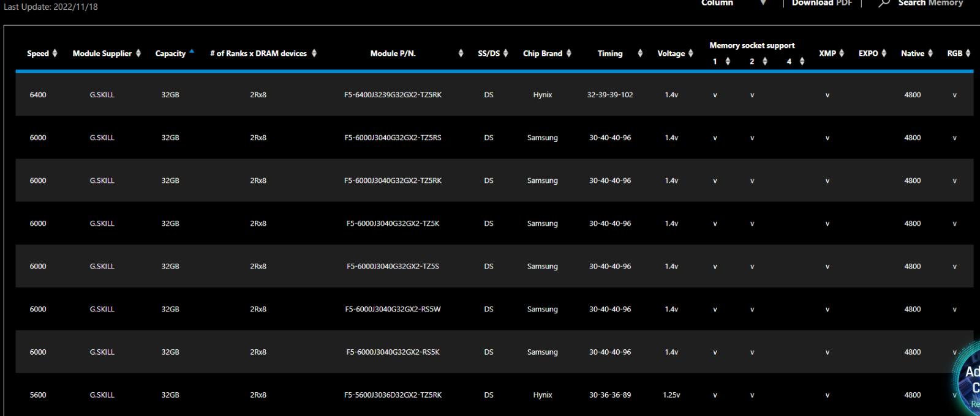Image resolution: width=980 pixels, height=416 pixels.
Task: Select part number F5-6000J3040G32GX2-TZ5RK
Action: (393, 180)
